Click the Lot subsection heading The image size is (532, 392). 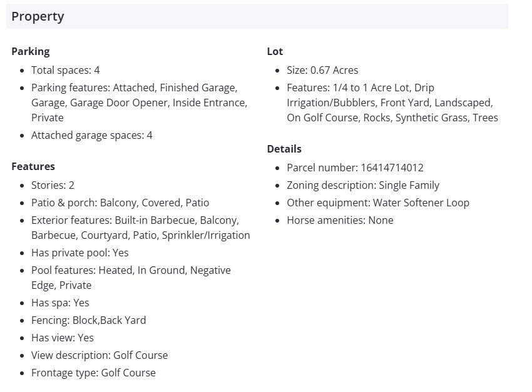(x=275, y=51)
